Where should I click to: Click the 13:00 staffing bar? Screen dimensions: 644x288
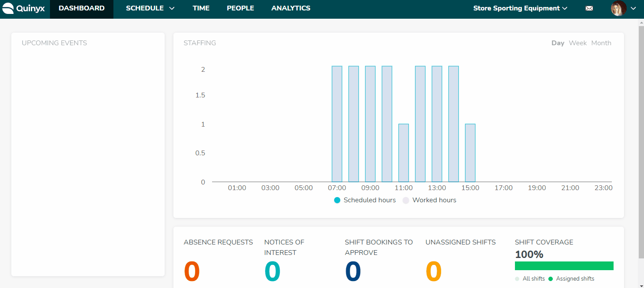[x=437, y=124]
